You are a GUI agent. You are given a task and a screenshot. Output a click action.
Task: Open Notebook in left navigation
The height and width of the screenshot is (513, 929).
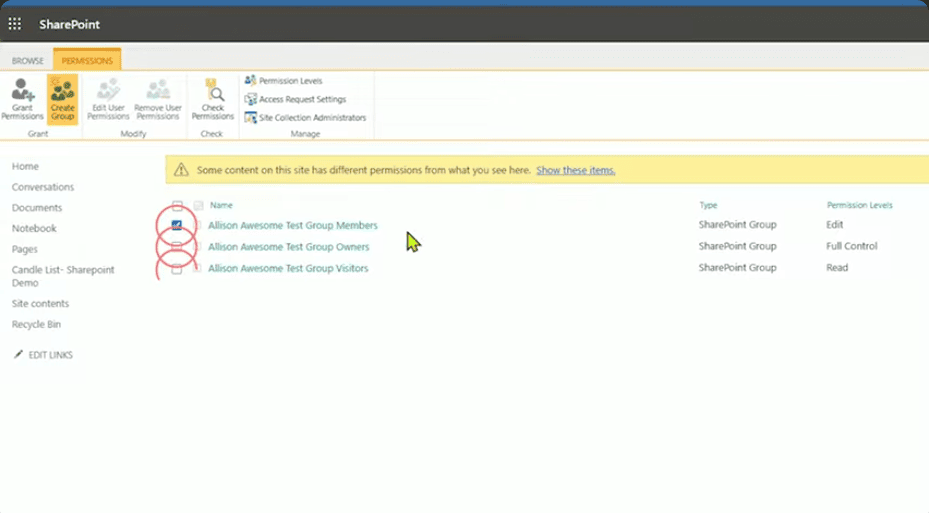[x=34, y=229]
